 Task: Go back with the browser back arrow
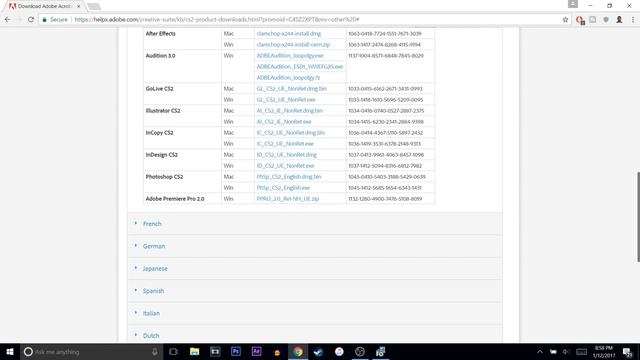8,19
